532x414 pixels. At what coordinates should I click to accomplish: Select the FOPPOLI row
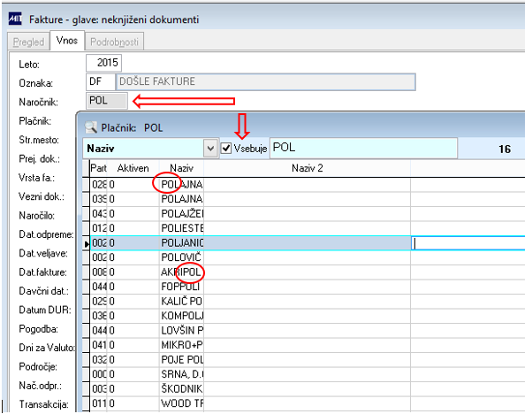pos(308,287)
